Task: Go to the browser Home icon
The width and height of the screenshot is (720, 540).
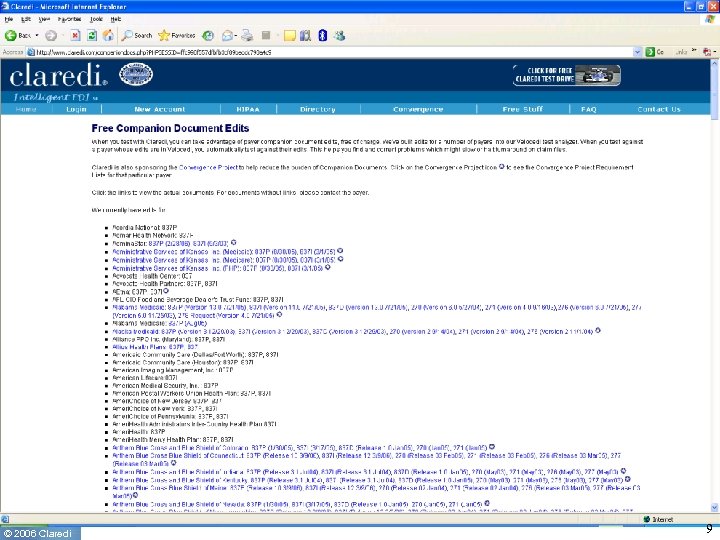Action: click(x=108, y=35)
